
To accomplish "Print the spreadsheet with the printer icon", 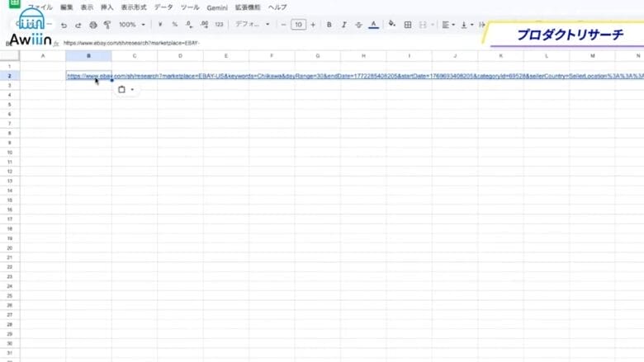I will (x=92, y=25).
